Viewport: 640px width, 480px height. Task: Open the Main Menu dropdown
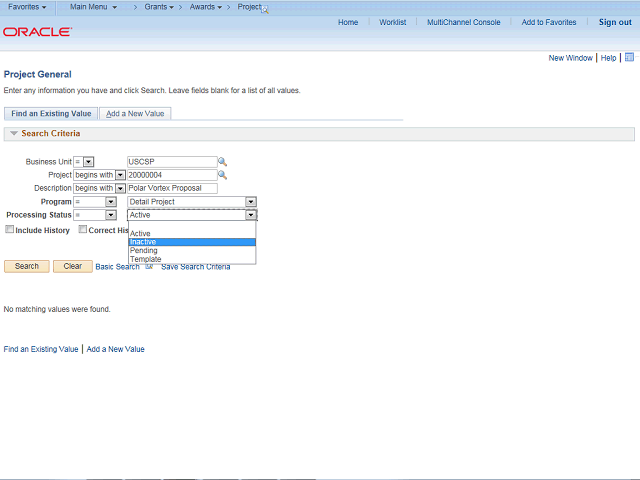93,7
